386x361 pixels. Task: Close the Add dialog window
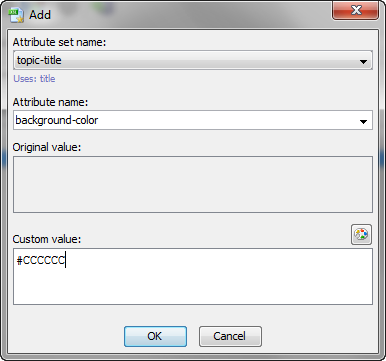[x=356, y=10]
